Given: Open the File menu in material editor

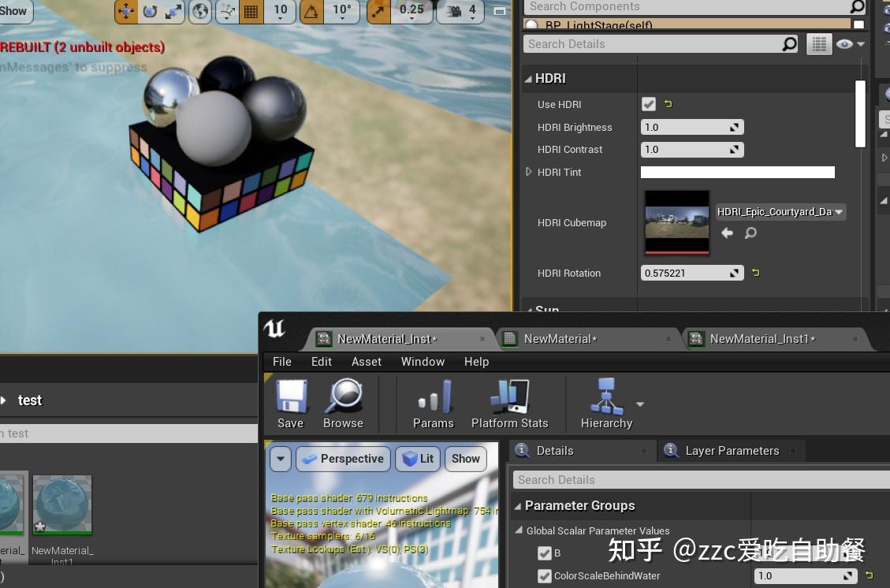Looking at the screenshot, I should point(281,362).
